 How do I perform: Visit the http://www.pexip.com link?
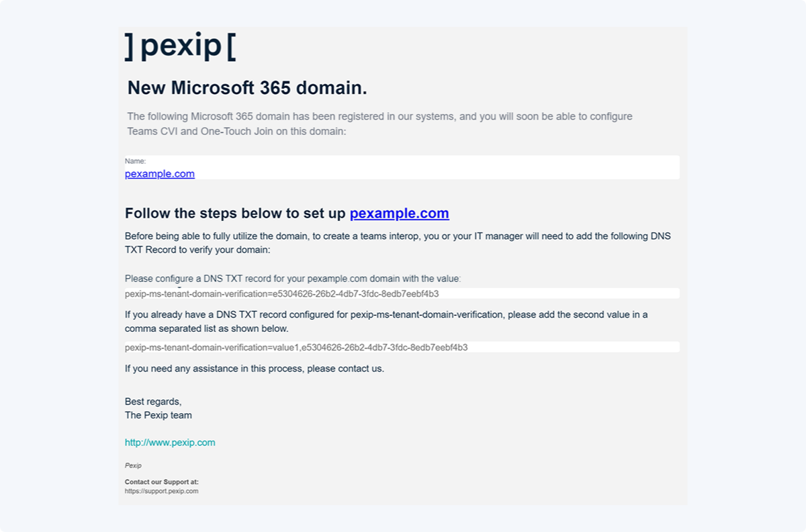(x=170, y=443)
